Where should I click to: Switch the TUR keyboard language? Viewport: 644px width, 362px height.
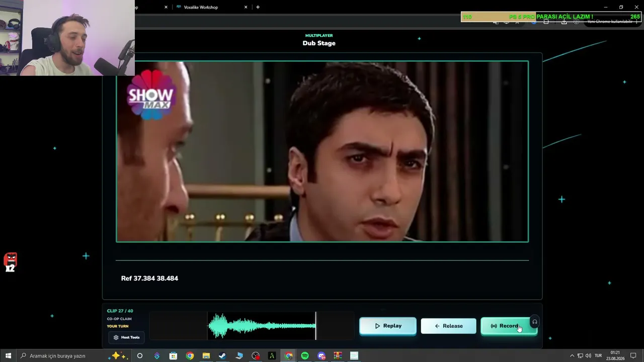click(x=598, y=355)
